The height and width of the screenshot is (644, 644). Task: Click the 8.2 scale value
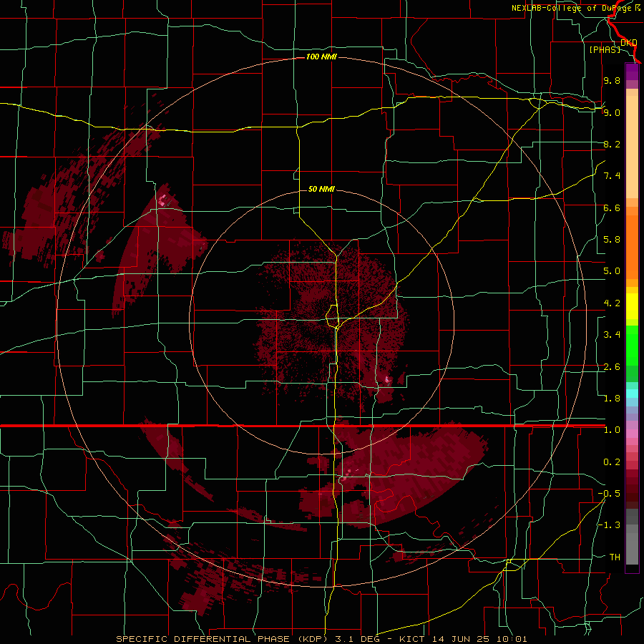(612, 144)
